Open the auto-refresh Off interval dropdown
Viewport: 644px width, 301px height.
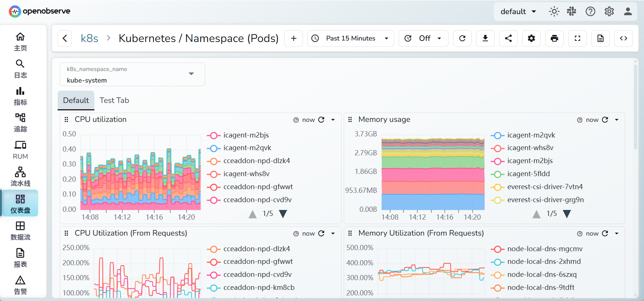424,38
